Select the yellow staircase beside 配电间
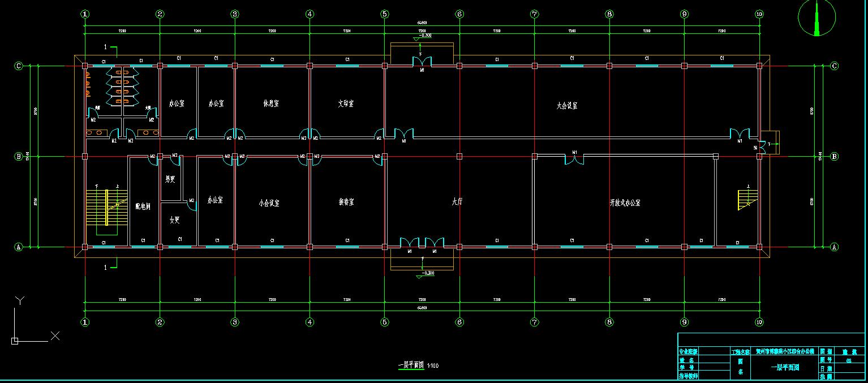This screenshot has width=868, height=383. pyautogui.click(x=106, y=208)
